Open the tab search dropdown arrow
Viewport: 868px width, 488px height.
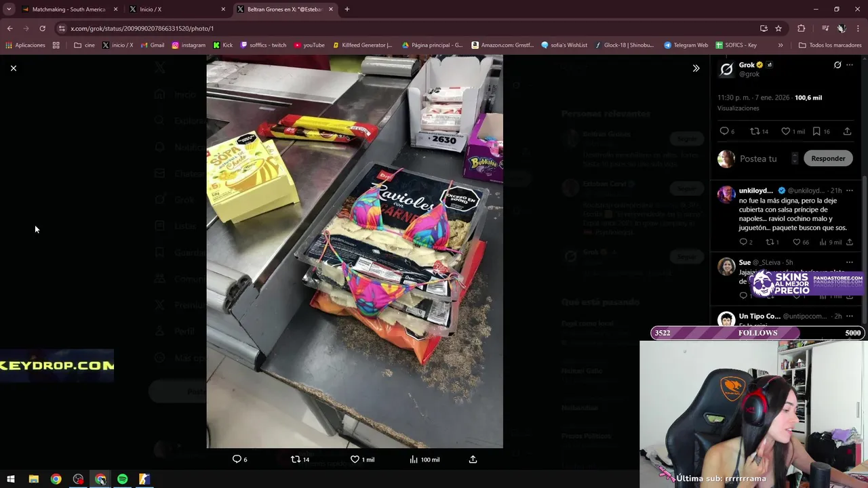(x=9, y=9)
